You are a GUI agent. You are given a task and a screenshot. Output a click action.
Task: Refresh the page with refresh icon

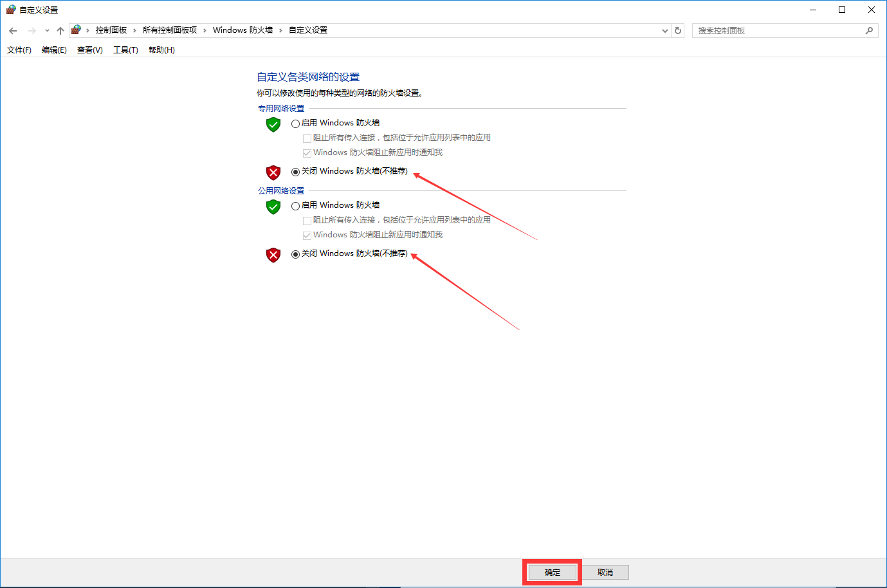678,30
